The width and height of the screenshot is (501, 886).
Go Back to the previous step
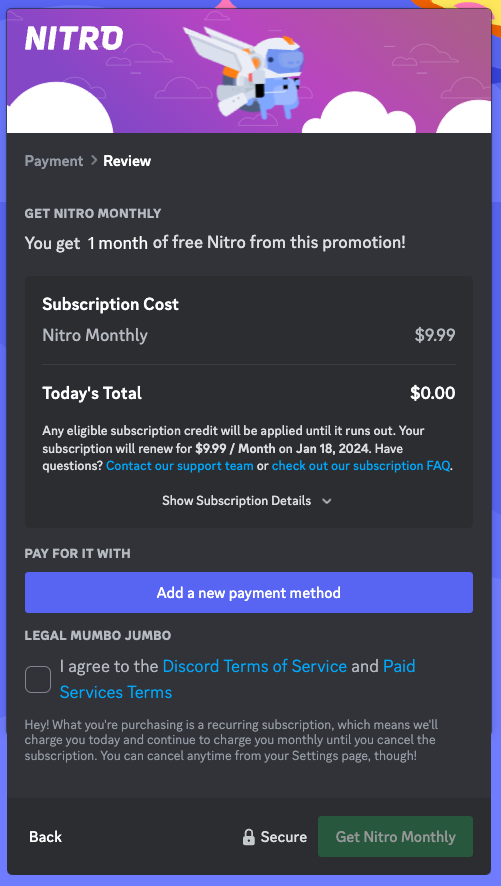click(46, 837)
